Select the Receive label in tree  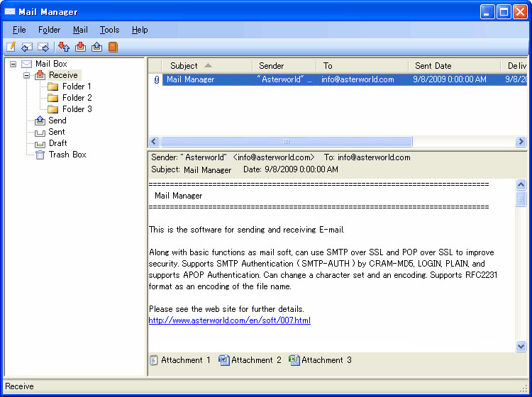pos(63,75)
